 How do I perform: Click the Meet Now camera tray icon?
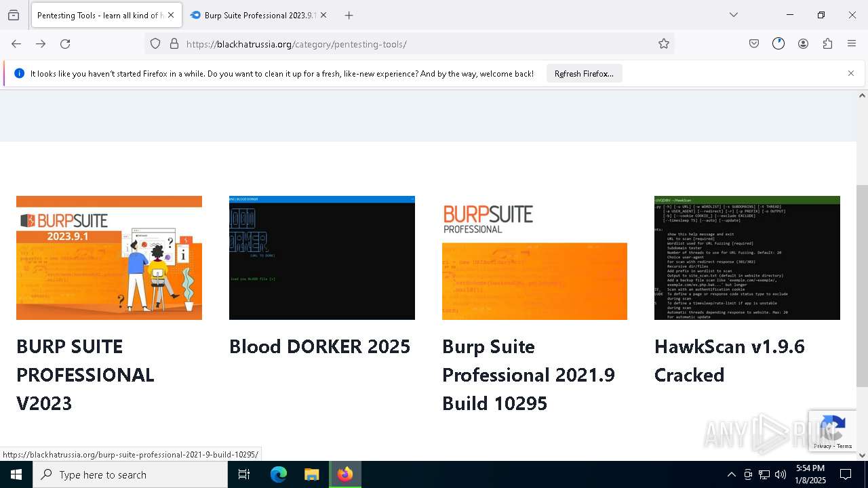[x=748, y=474]
